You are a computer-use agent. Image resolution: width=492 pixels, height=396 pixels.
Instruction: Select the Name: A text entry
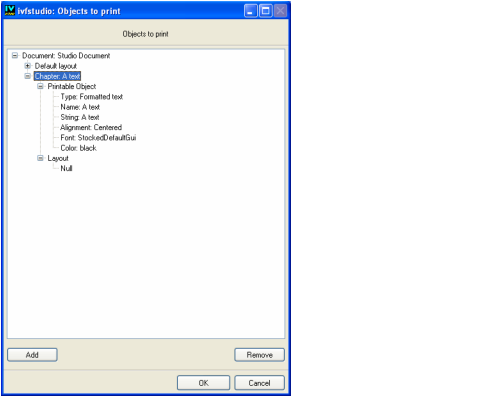pyautogui.click(x=80, y=107)
